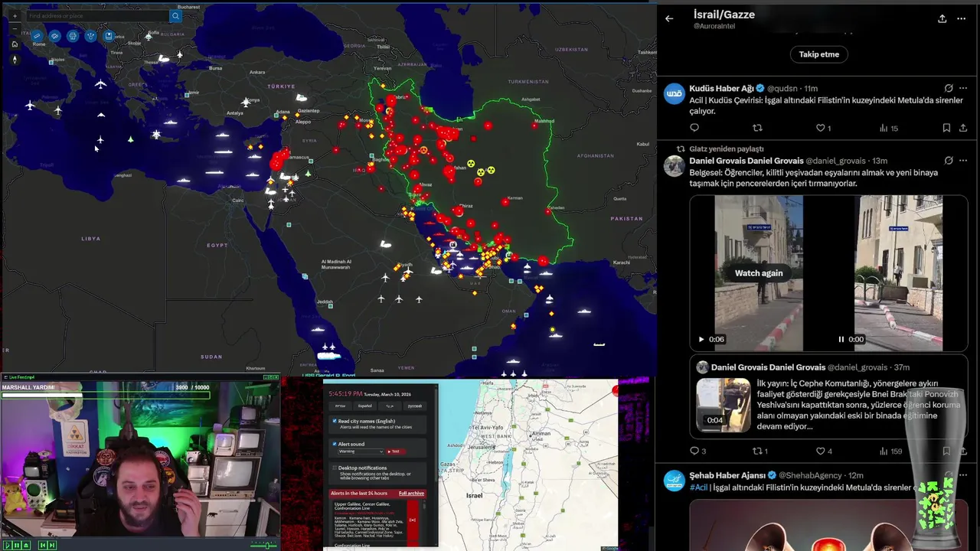Open more menu on Daniel Grovais tweet
This screenshot has height=551, width=980.
click(x=963, y=161)
